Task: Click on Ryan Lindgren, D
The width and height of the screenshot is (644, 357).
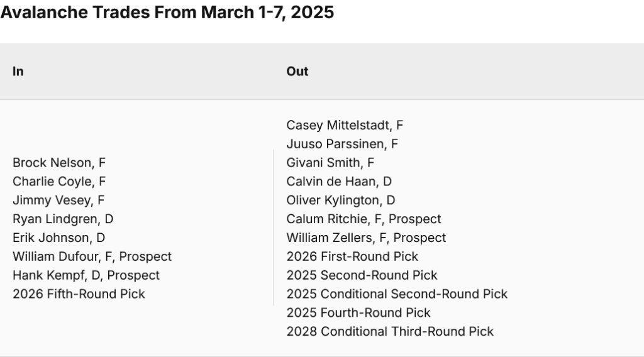Action: 63,219
